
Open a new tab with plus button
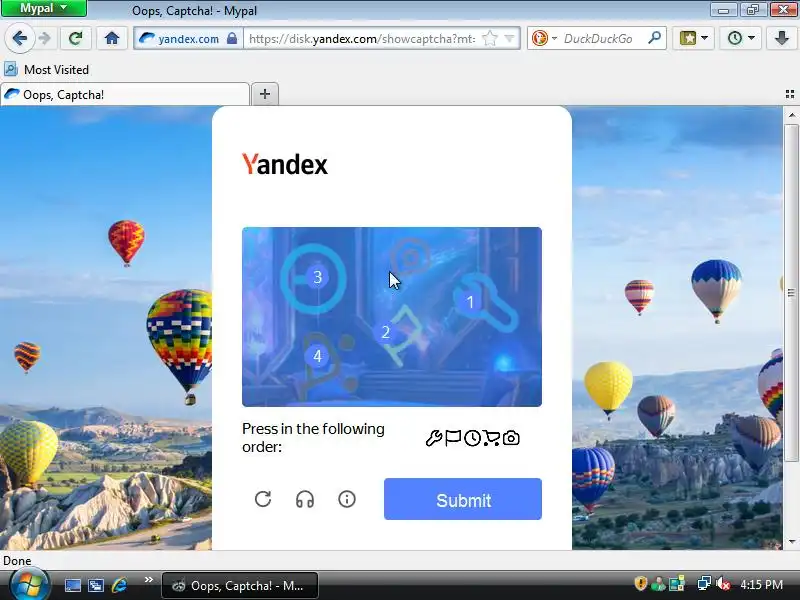point(265,94)
